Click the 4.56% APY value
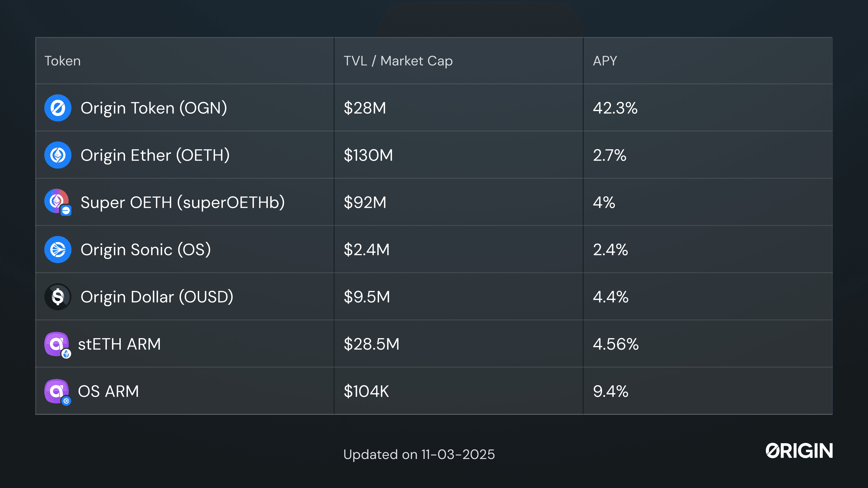Screen dimensions: 868x488 click(616, 344)
